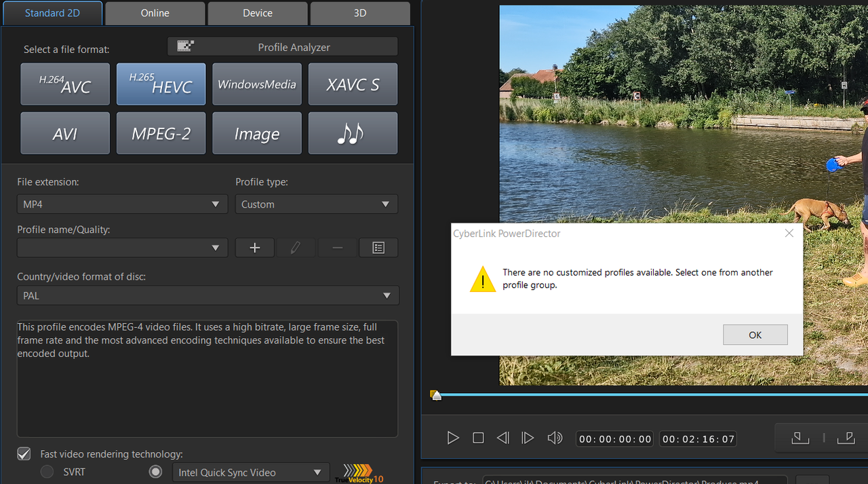Screen dimensions: 868x484
Task: Choose the Image file format
Action: point(257,133)
